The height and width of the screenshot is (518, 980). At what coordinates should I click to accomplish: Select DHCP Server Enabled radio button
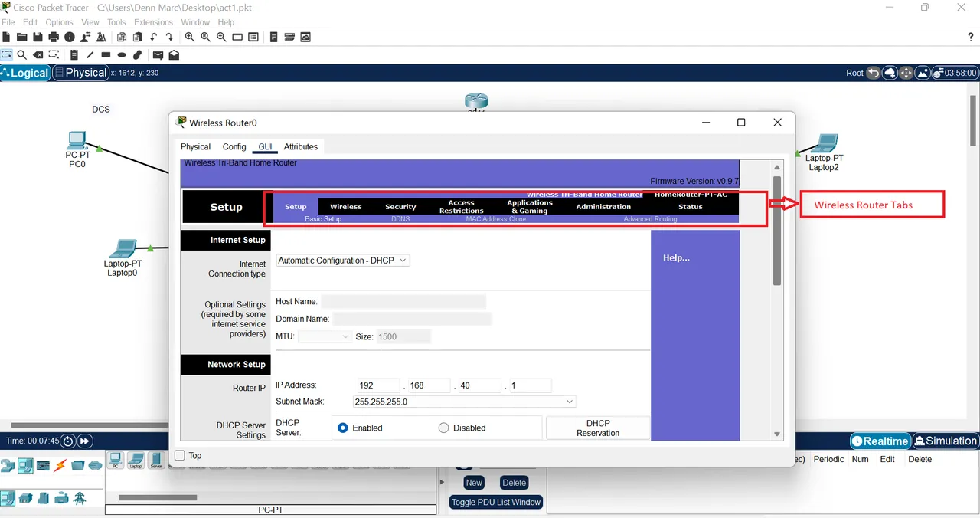(343, 428)
